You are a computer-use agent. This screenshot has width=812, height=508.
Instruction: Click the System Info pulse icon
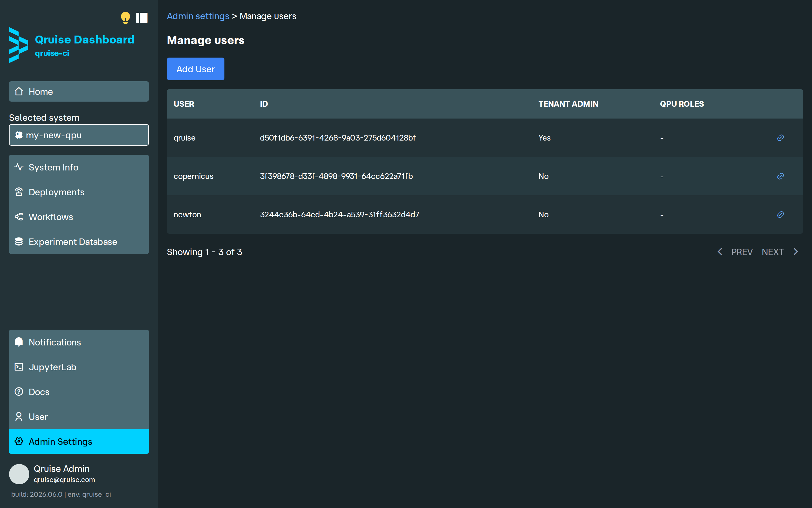[x=19, y=167]
